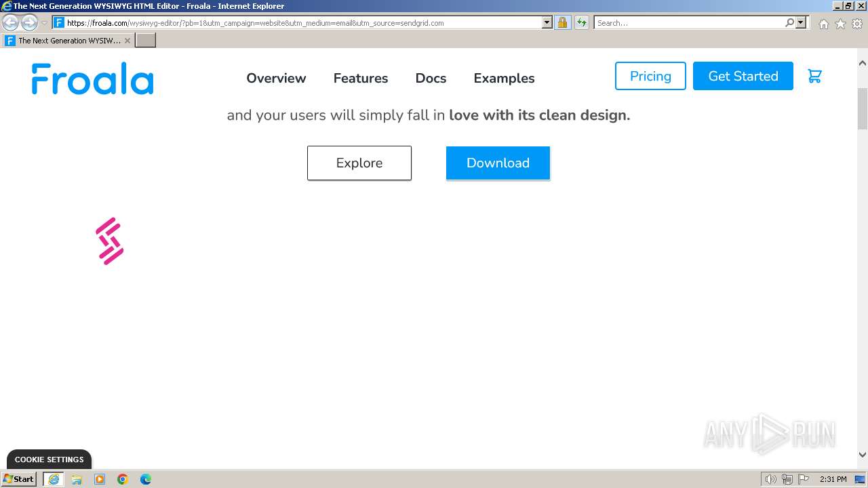The width and height of the screenshot is (868, 488).
Task: Open Internet Explorer from the taskbar
Action: [53, 479]
